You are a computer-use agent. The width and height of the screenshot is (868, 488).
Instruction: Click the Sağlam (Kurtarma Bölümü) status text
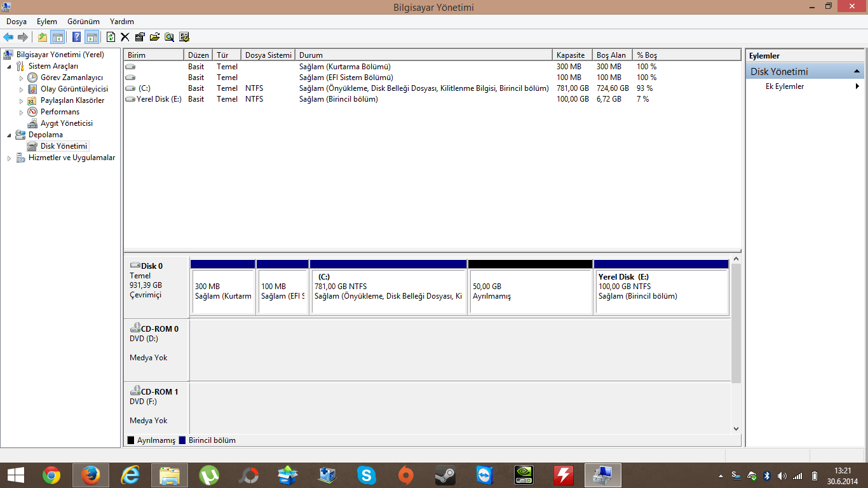point(345,67)
